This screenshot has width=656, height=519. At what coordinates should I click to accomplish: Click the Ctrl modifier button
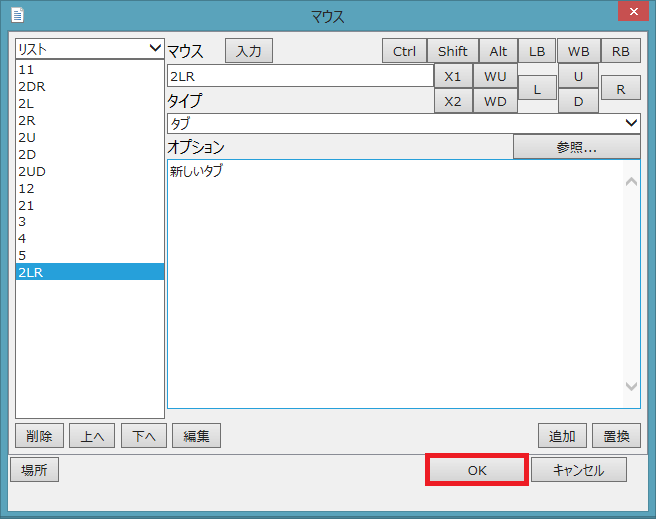(x=404, y=51)
